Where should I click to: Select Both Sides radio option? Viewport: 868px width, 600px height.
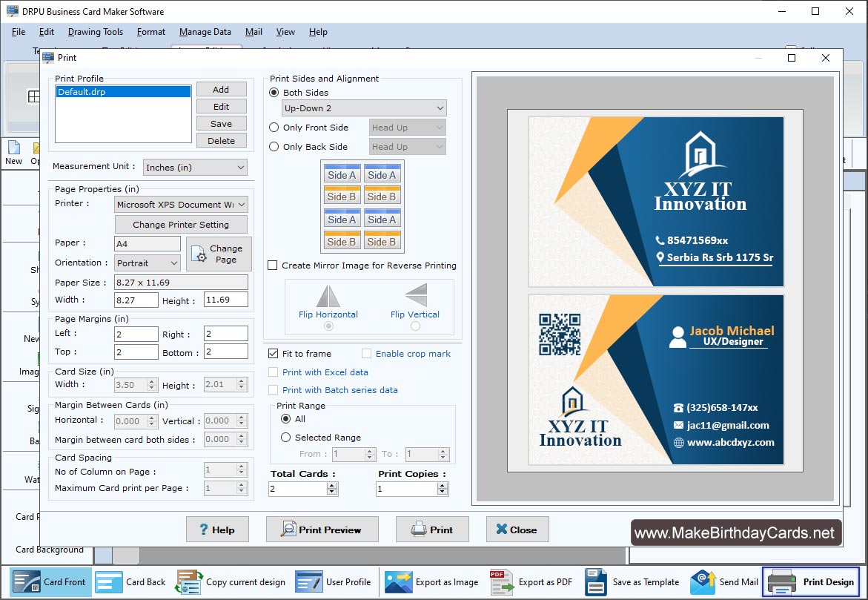click(274, 93)
